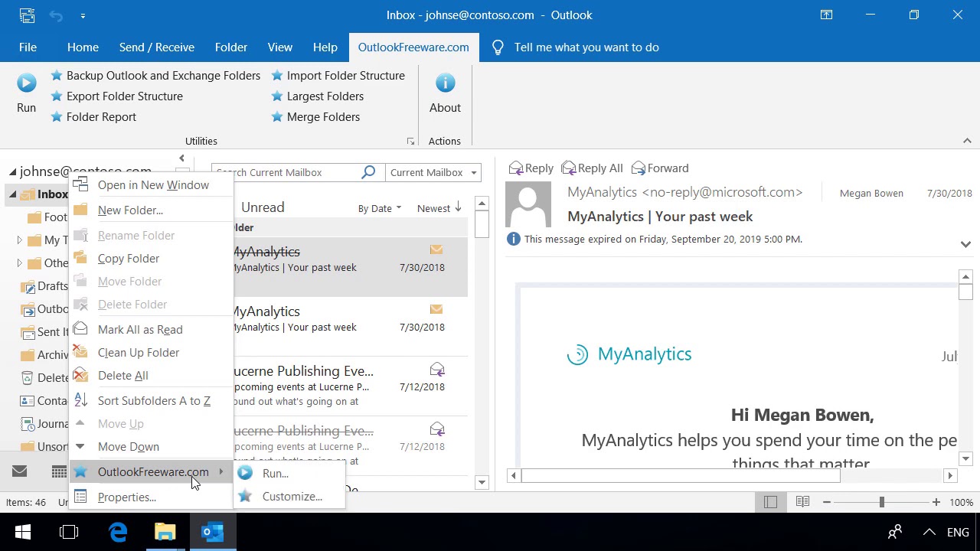Open the Folder ribbon tab
Image resolution: width=980 pixels, height=551 pixels.
231,47
